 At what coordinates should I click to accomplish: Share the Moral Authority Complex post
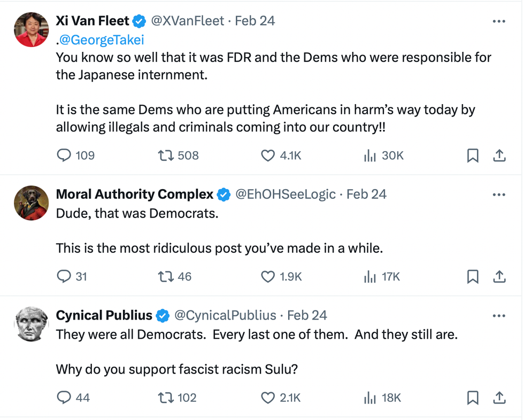[x=499, y=276]
